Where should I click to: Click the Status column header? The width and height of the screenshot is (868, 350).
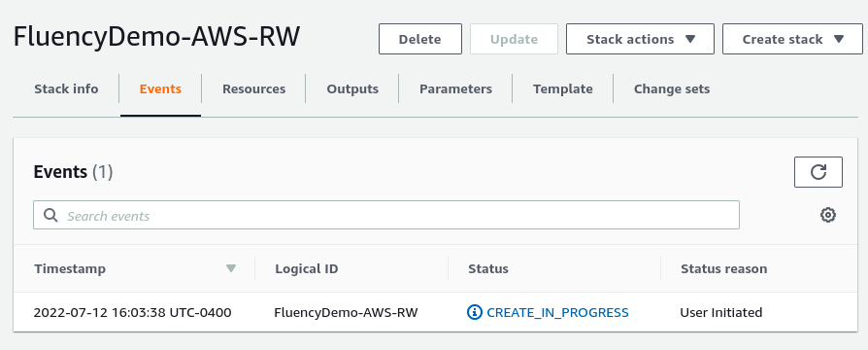pos(487,268)
